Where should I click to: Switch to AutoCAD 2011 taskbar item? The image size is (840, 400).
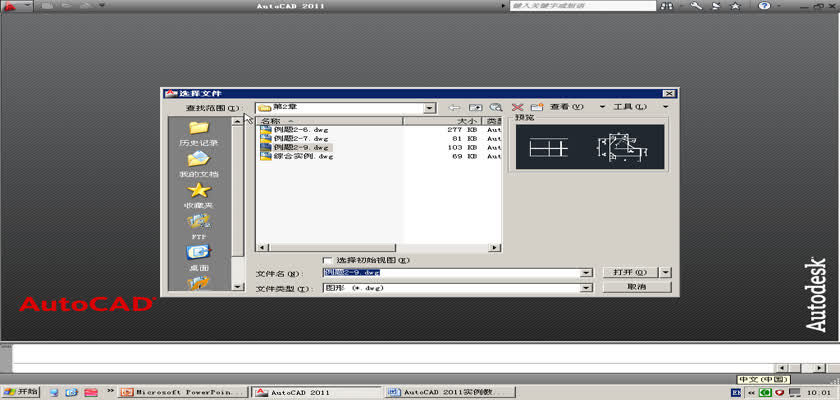click(317, 393)
